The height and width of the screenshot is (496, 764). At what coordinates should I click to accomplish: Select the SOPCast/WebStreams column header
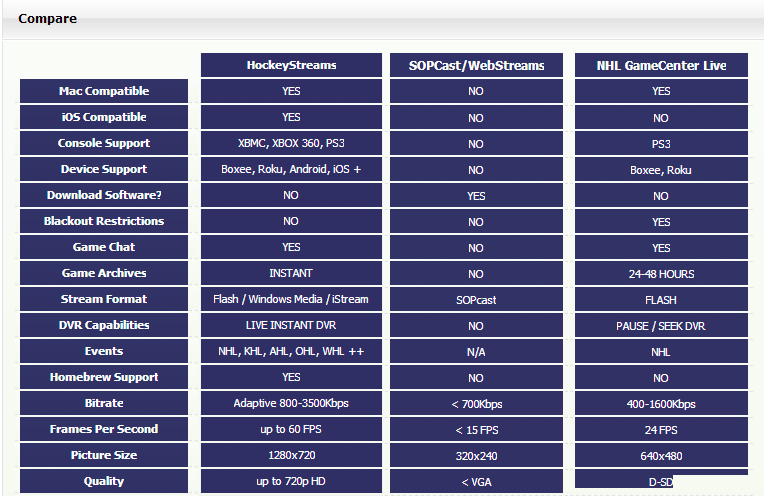tap(476, 65)
